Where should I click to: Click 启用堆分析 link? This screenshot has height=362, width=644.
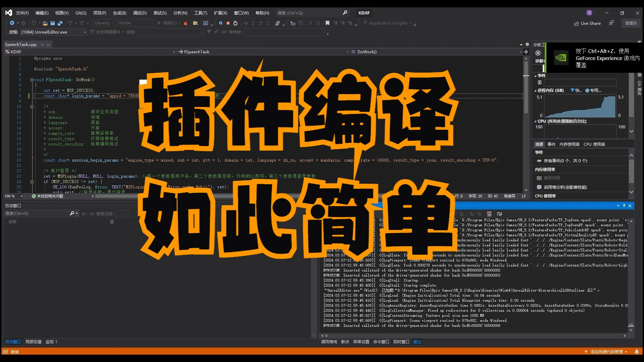point(565,187)
